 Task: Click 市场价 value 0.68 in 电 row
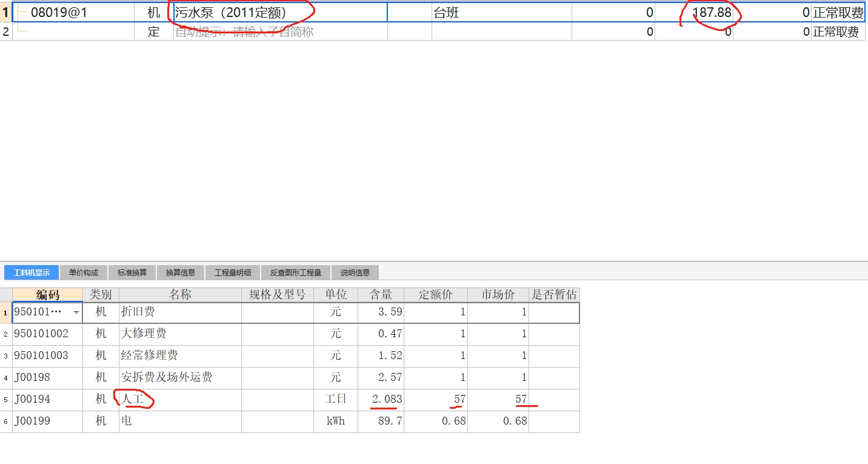coord(498,422)
